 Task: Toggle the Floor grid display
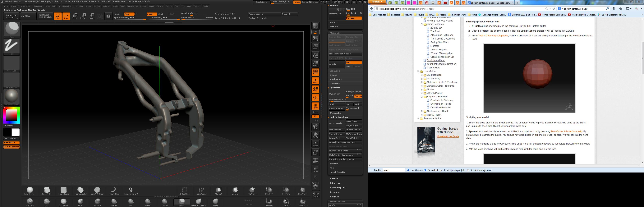[315, 80]
